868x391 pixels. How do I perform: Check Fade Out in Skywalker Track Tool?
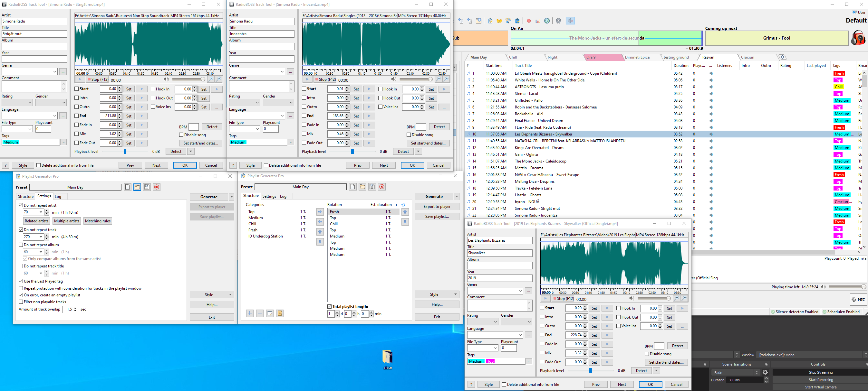point(542,362)
